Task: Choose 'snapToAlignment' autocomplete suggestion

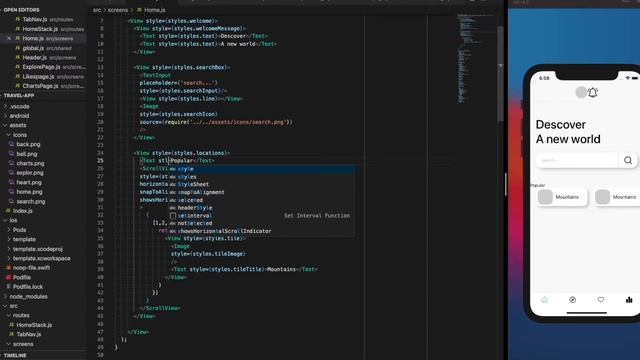Action: pyautogui.click(x=261, y=192)
